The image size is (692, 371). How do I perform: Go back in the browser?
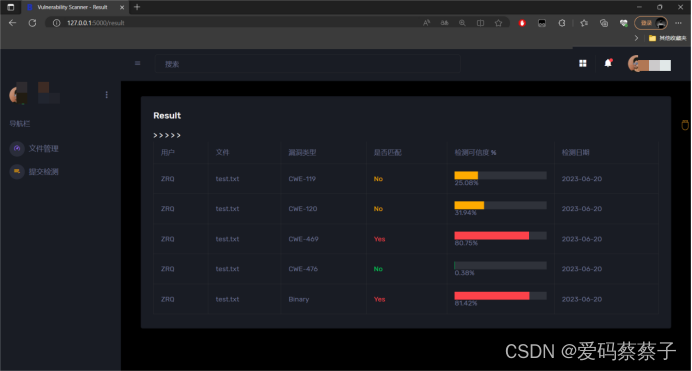point(12,23)
